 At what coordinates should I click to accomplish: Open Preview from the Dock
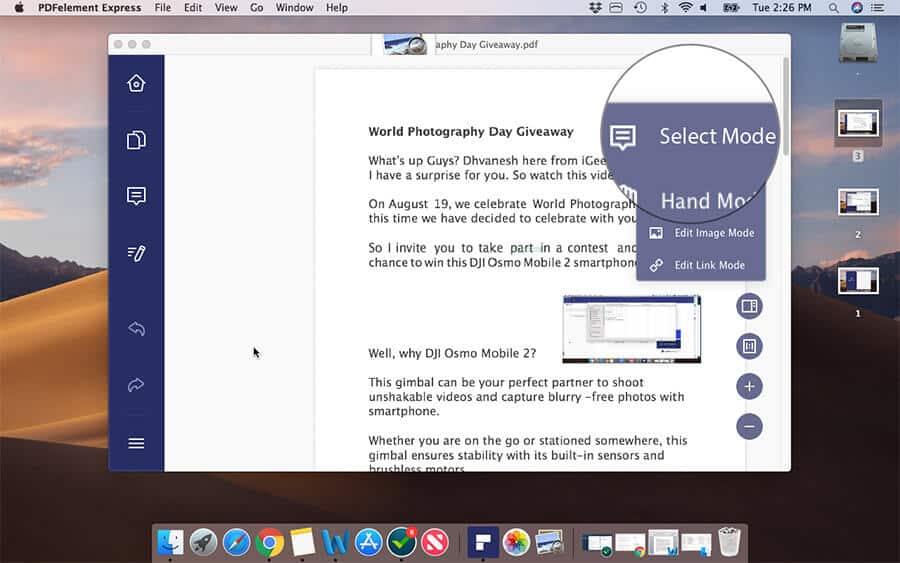click(549, 542)
